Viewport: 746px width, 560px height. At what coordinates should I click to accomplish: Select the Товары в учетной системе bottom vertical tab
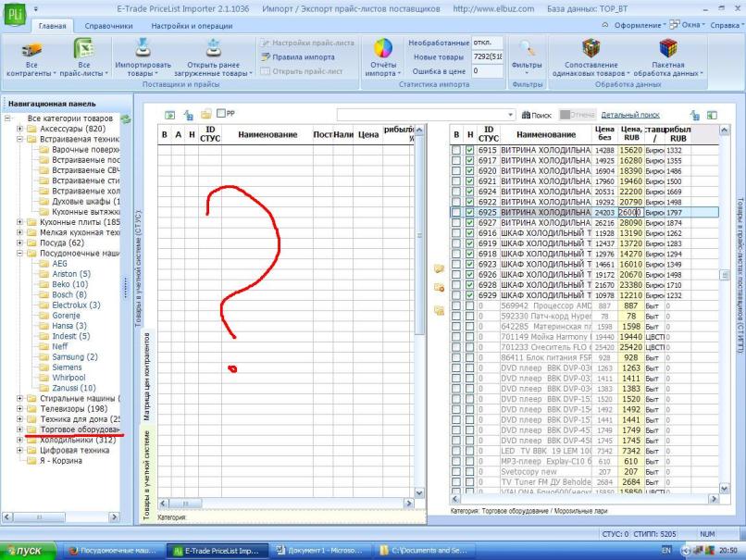click(x=146, y=474)
